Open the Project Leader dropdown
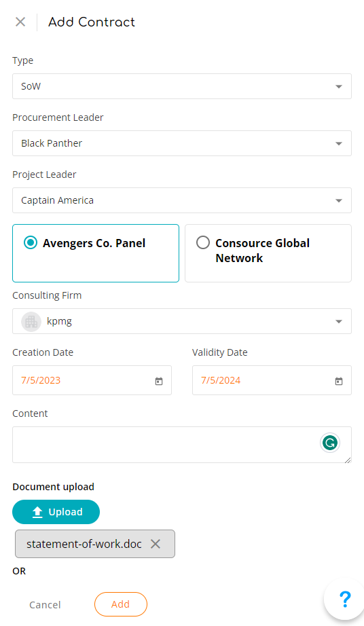The height and width of the screenshot is (626, 364). tap(182, 200)
